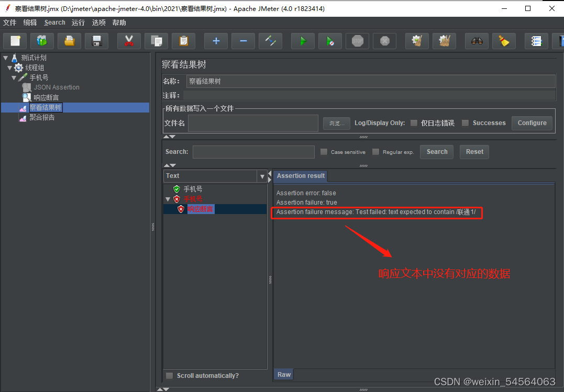Click the New test plan toolbar icon
The image size is (564, 392).
[x=15, y=41]
